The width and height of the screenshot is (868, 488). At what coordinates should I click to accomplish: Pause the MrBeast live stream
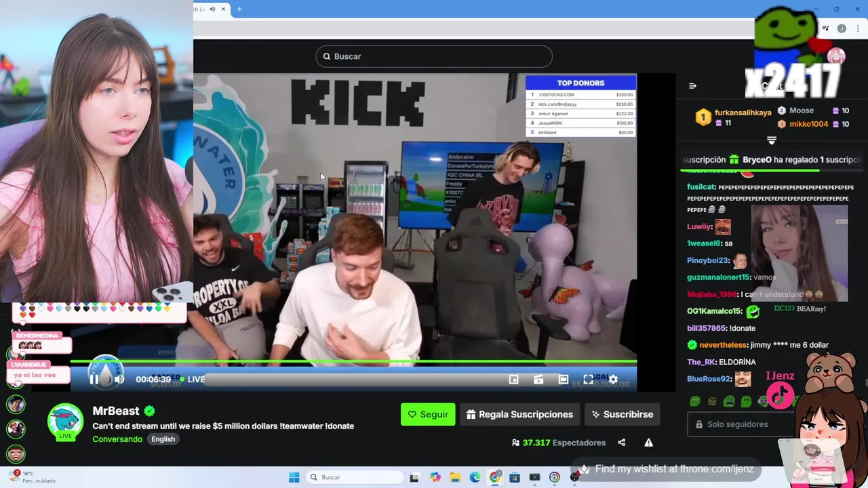(x=94, y=380)
